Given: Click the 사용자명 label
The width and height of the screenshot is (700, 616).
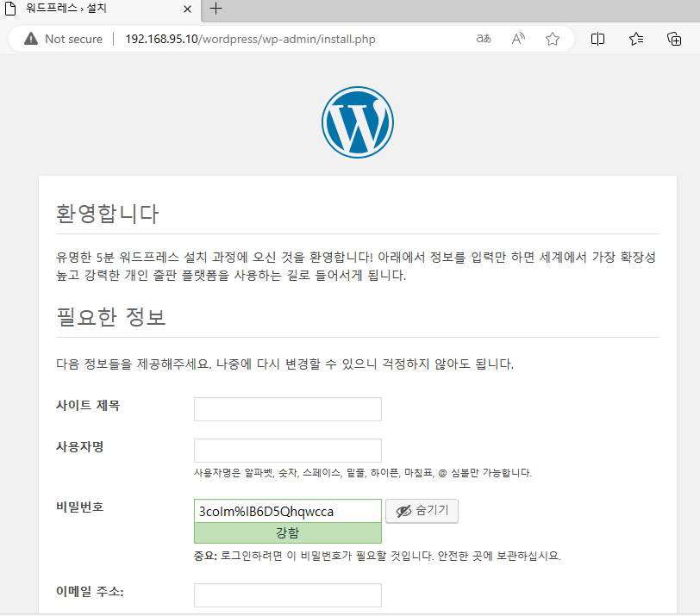Looking at the screenshot, I should pos(79,446).
